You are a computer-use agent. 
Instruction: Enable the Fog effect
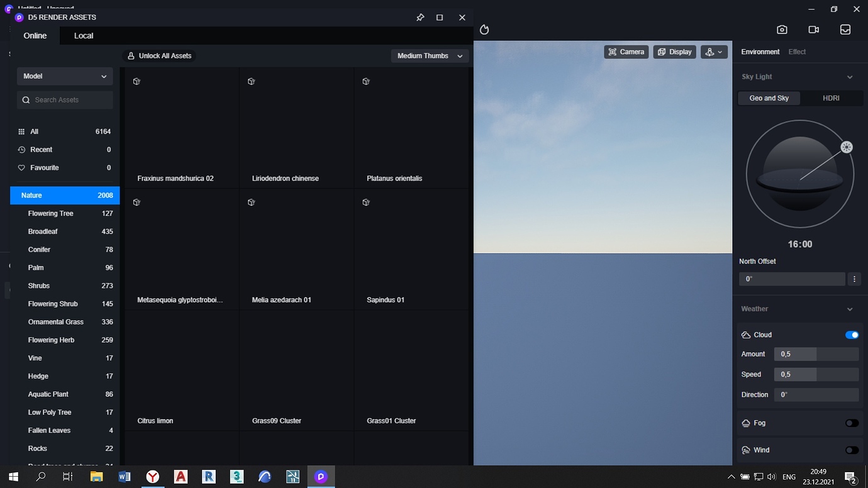(852, 423)
